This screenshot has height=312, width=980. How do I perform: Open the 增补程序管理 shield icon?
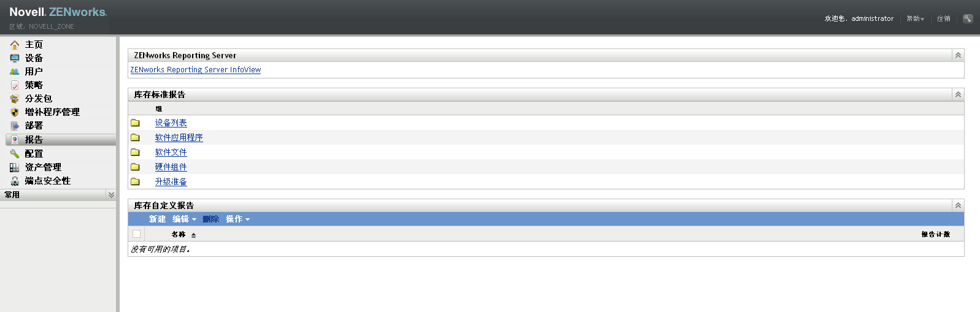(x=15, y=112)
